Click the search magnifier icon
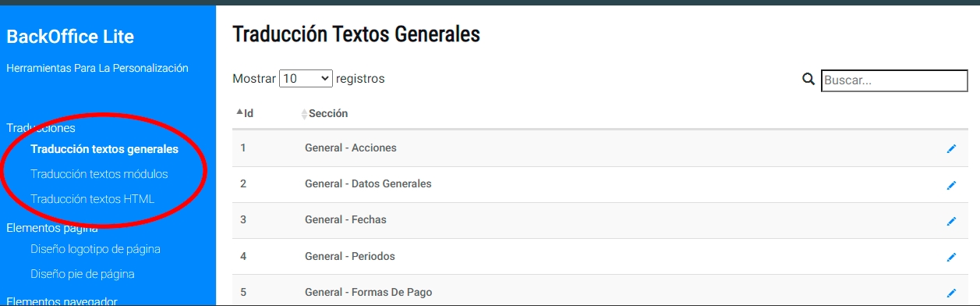The height and width of the screenshot is (306, 980). pyautogui.click(x=808, y=79)
